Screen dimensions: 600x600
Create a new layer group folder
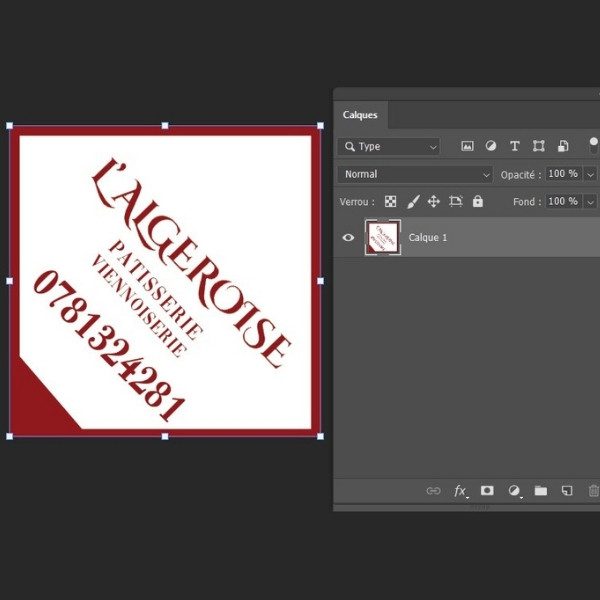click(x=541, y=491)
